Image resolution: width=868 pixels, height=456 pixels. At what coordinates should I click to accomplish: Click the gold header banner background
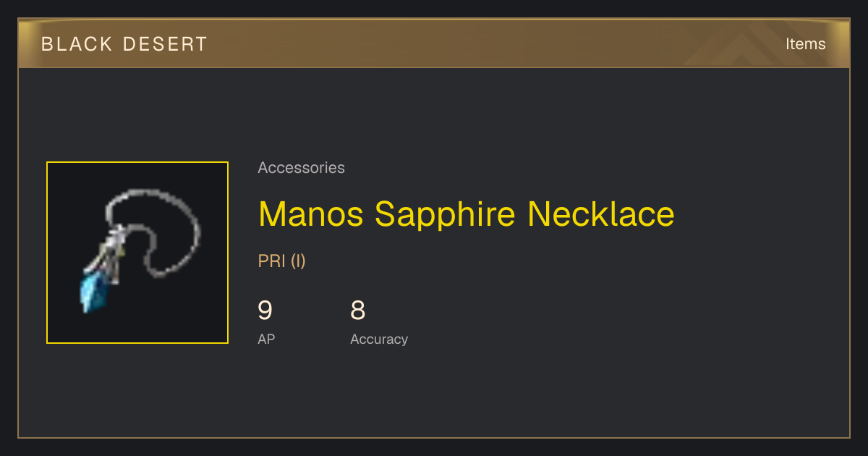pos(434,43)
